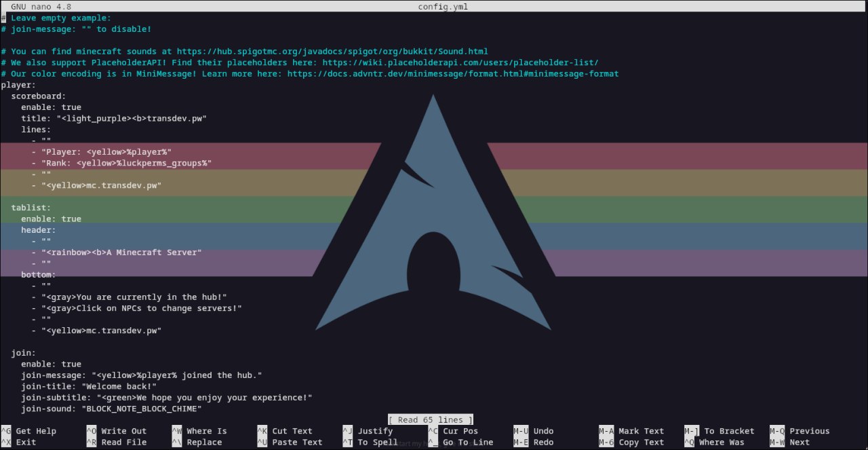Click the To Bracket shortcut
Screen dimensions: 868x450
[728, 431]
